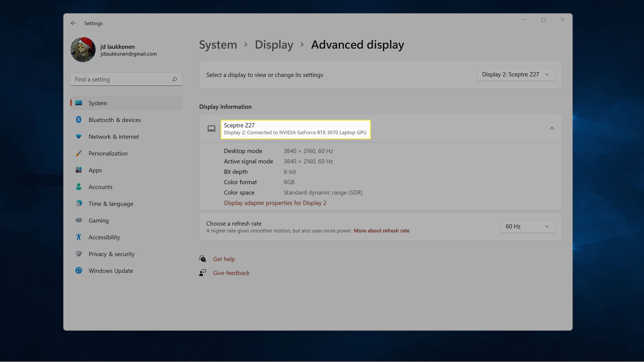
Task: Click the System monitor icon in sidebar
Action: tap(79, 103)
